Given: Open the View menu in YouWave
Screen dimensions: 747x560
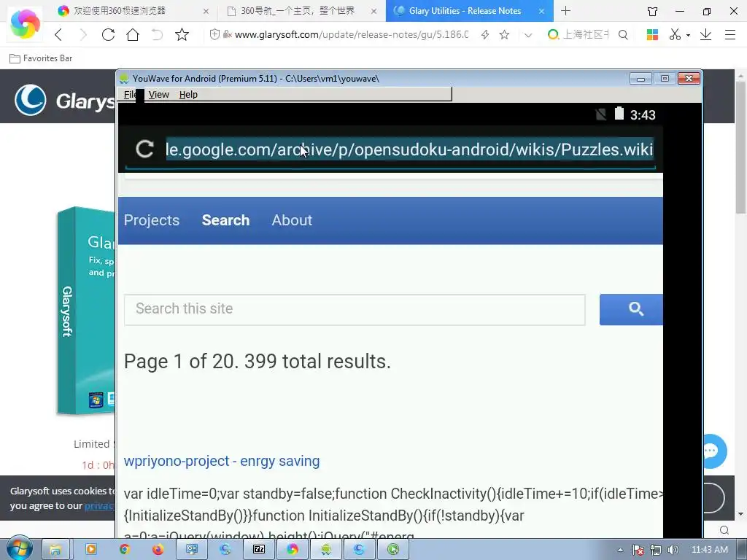Looking at the screenshot, I should (x=158, y=94).
